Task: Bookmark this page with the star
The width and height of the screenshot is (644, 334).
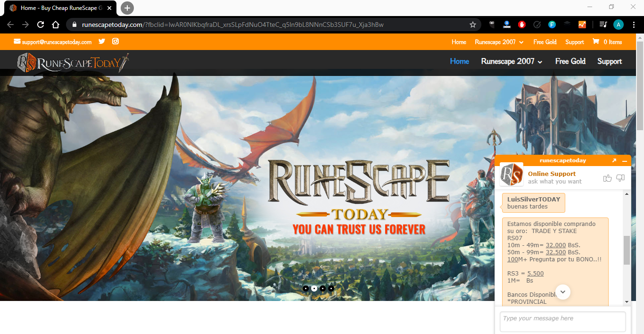Action: pos(473,25)
